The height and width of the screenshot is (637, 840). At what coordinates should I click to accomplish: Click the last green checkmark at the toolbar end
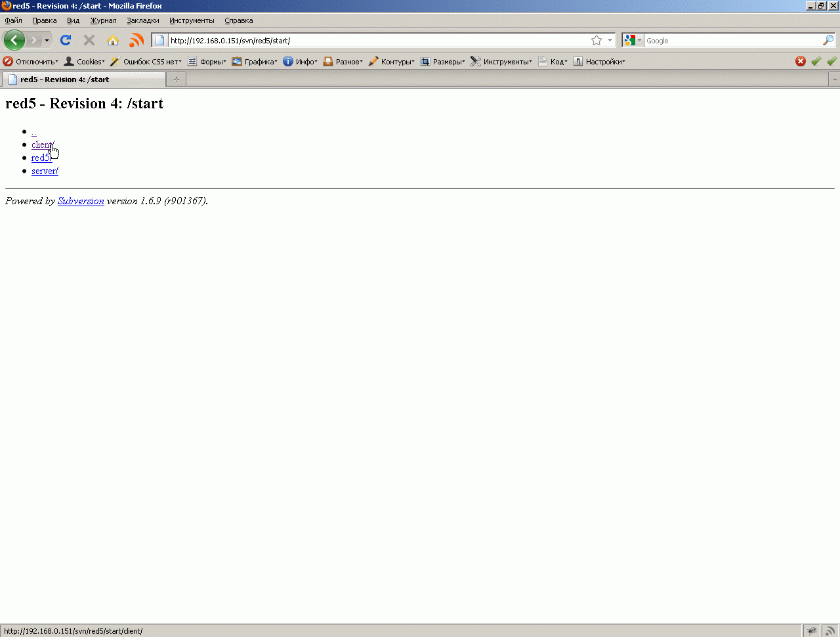(832, 61)
